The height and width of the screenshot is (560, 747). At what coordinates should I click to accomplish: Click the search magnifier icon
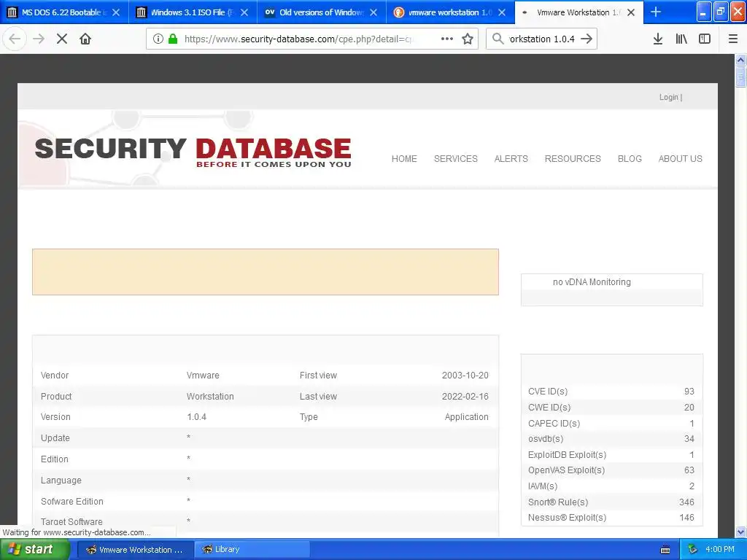point(498,39)
